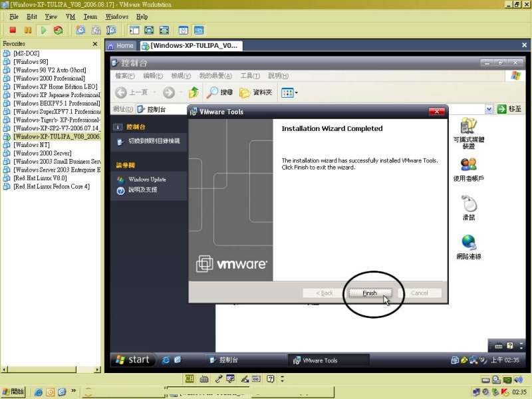
Task: Open the 檔案(F) menu in 控制台
Action: pos(124,76)
